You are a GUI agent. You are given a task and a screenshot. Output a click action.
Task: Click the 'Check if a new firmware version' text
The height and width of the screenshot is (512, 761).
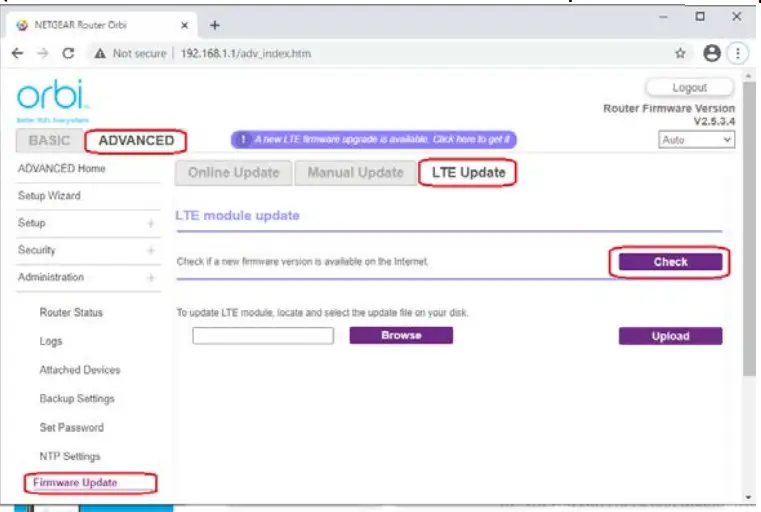(x=302, y=262)
